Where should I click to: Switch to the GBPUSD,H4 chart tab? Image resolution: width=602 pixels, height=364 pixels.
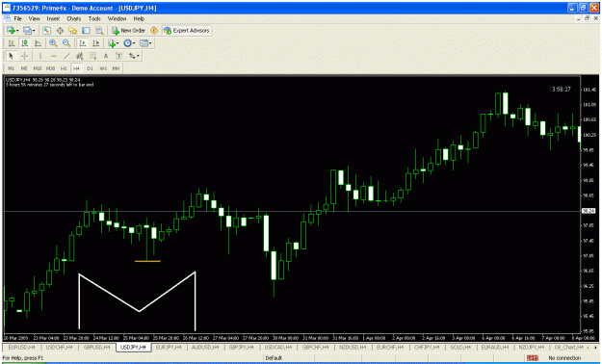coord(96,347)
